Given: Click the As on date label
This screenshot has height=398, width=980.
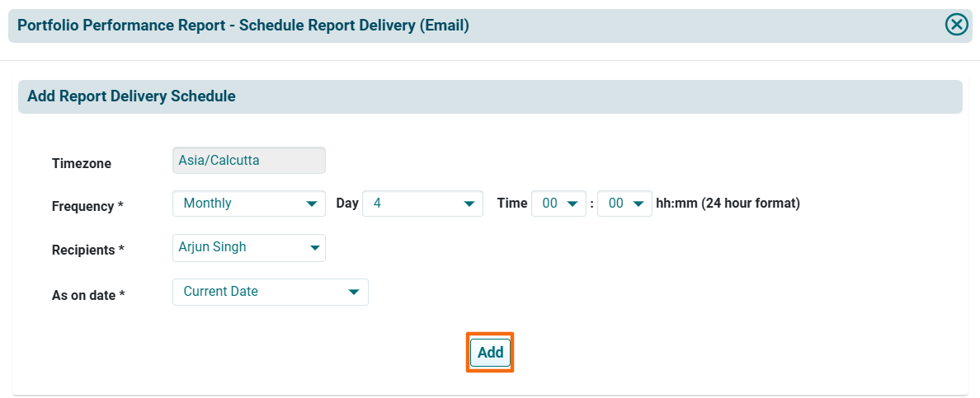Looking at the screenshot, I should [88, 295].
